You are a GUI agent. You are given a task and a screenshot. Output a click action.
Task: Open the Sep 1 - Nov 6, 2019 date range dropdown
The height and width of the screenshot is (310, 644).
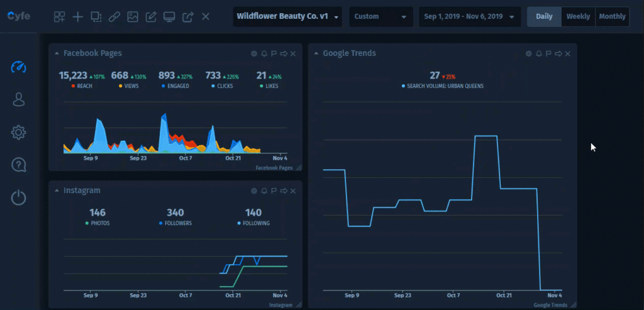[470, 17]
